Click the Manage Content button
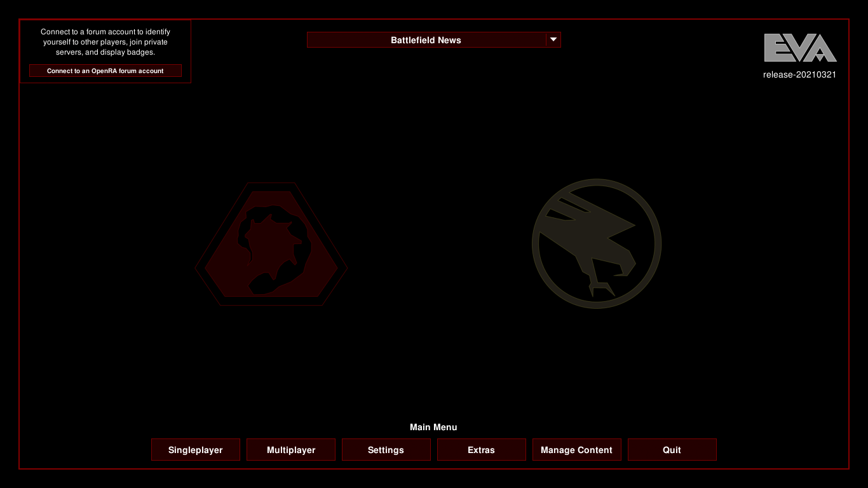Image resolution: width=868 pixels, height=488 pixels. tap(577, 450)
